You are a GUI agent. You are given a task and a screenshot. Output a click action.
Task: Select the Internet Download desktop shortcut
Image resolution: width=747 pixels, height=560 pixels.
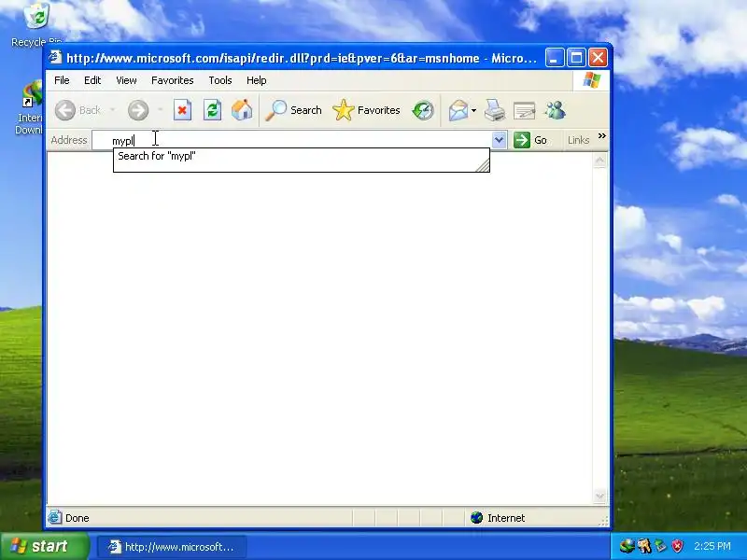pyautogui.click(x=30, y=108)
